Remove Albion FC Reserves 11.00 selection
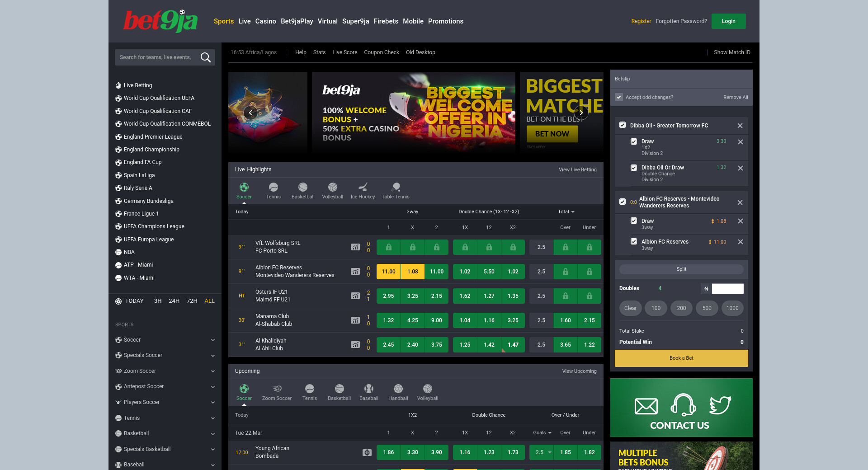The image size is (868, 470). click(x=741, y=242)
